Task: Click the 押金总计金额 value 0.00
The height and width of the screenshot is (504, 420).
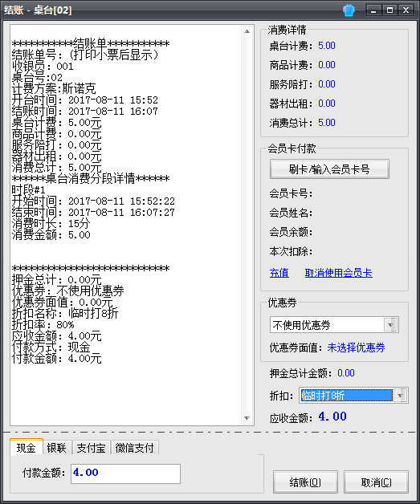Action: pos(346,373)
